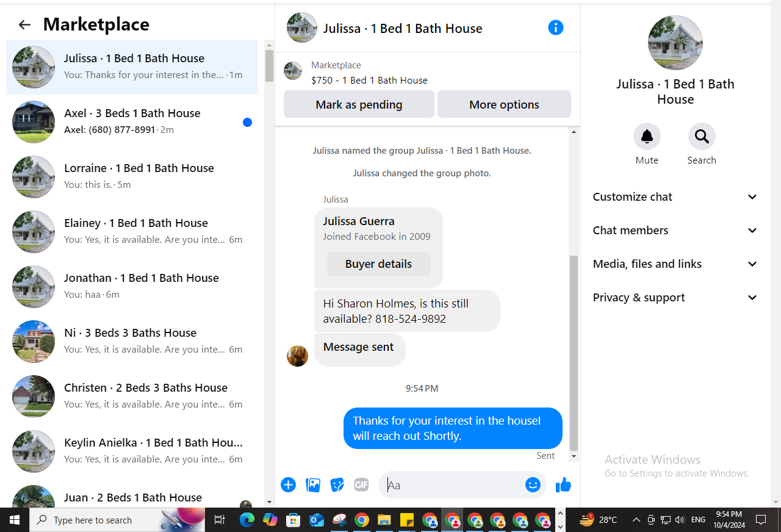
Task: Click the 9:54 PM timestamp in the chat
Action: [422, 388]
